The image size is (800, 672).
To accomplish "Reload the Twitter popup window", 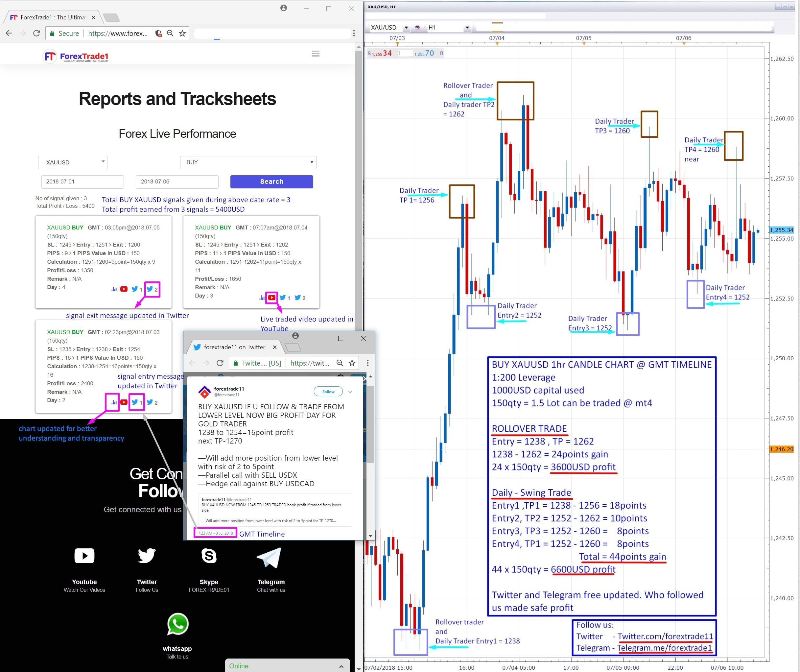I will pos(220,363).
